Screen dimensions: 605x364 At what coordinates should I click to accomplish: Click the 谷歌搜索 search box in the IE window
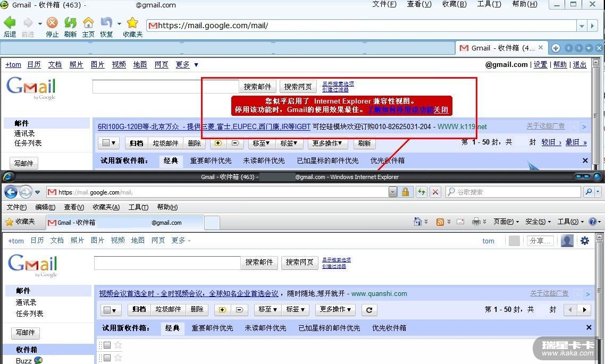point(513,192)
